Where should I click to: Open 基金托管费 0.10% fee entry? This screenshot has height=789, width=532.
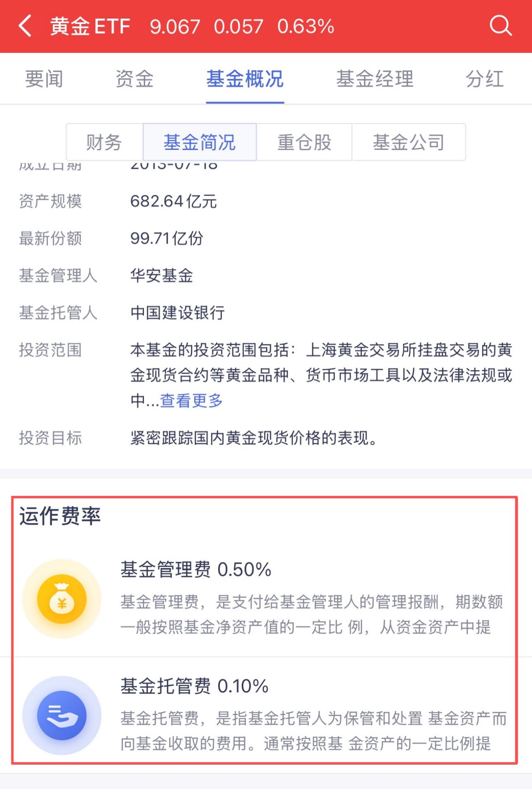click(x=195, y=686)
